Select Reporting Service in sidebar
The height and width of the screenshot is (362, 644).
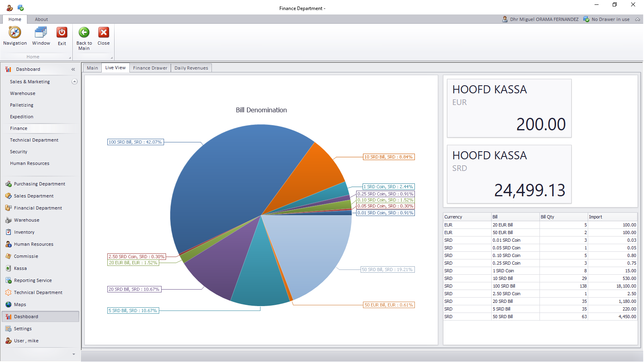(x=33, y=280)
